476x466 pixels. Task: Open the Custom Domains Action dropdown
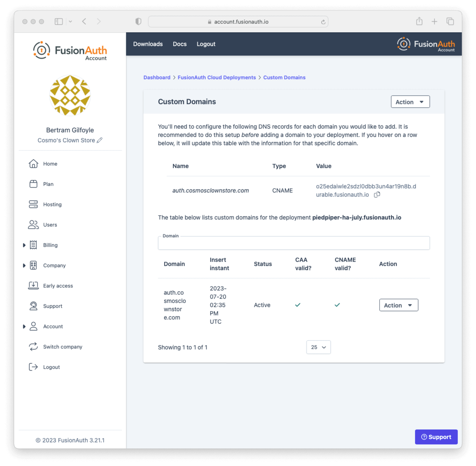tap(410, 102)
